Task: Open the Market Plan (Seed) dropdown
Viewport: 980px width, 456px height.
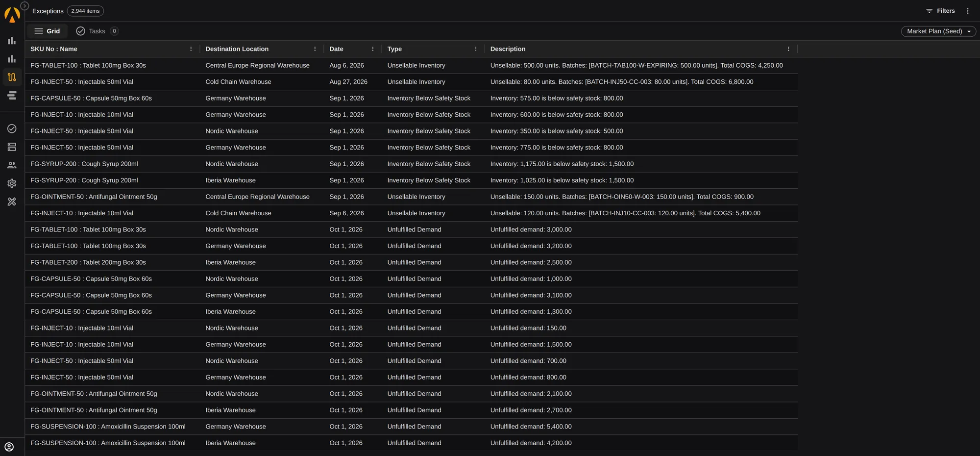Action: coord(938,31)
